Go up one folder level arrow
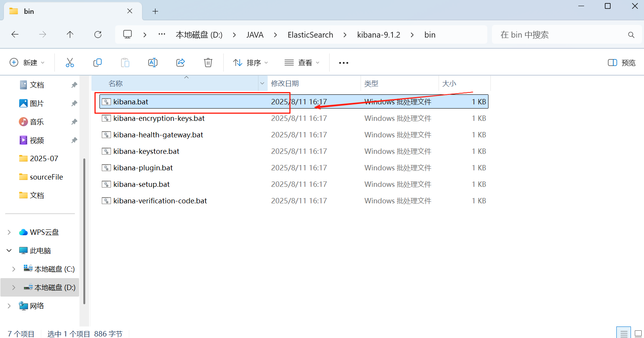The image size is (644, 338). pos(70,35)
